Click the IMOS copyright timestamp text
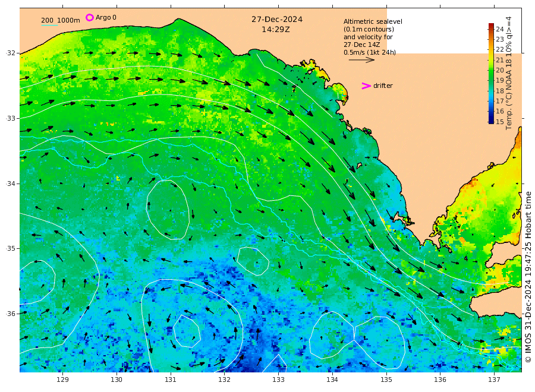The height and width of the screenshot is (392, 535). (x=528, y=276)
